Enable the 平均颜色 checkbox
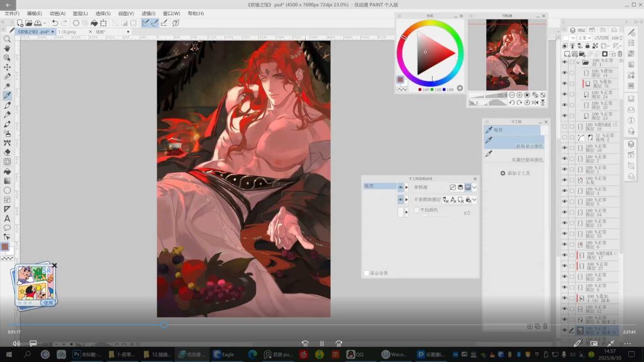The width and height of the screenshot is (644, 362). tap(416, 210)
